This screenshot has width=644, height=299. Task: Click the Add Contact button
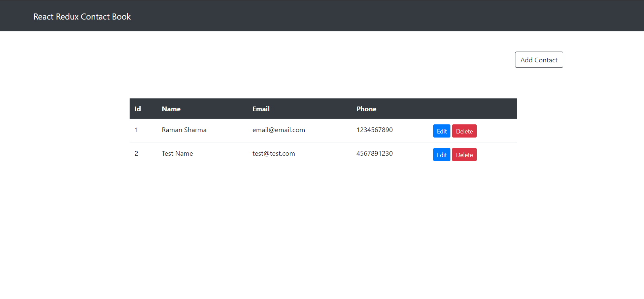click(539, 60)
